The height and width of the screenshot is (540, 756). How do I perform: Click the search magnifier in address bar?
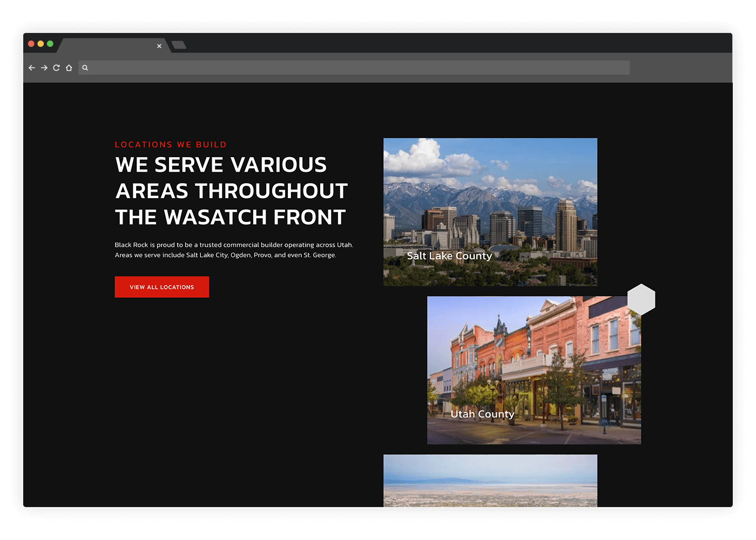[x=85, y=68]
